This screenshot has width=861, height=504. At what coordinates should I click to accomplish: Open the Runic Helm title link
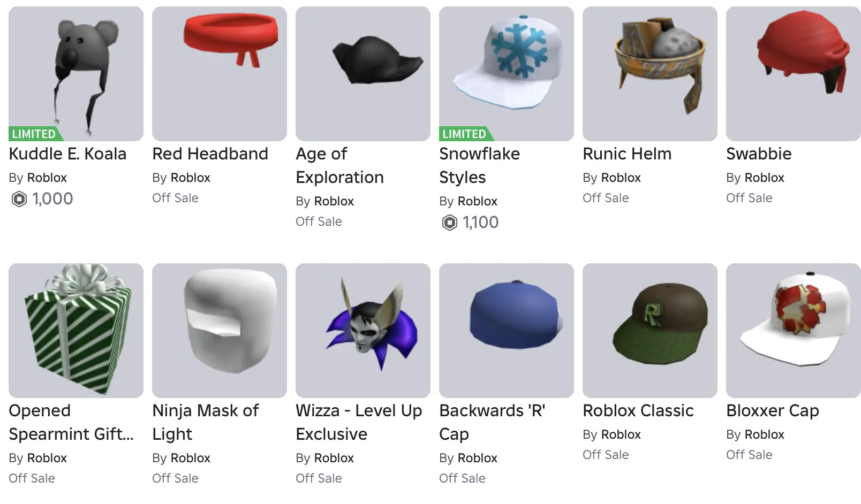coord(627,154)
